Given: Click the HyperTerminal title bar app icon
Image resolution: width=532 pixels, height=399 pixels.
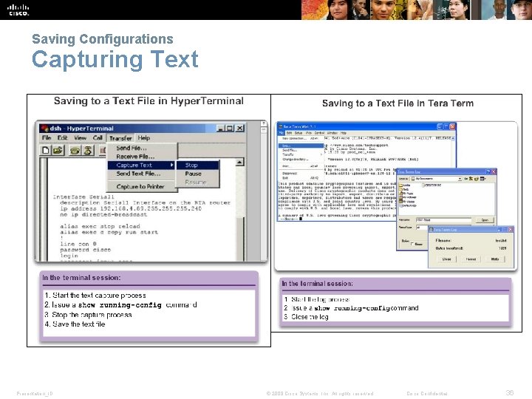Looking at the screenshot, I should pos(44,129).
